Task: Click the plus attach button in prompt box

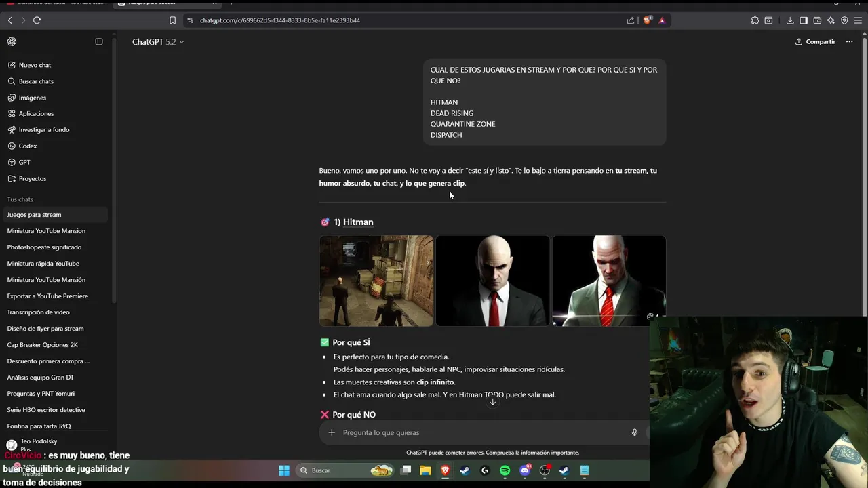Action: pyautogui.click(x=332, y=432)
